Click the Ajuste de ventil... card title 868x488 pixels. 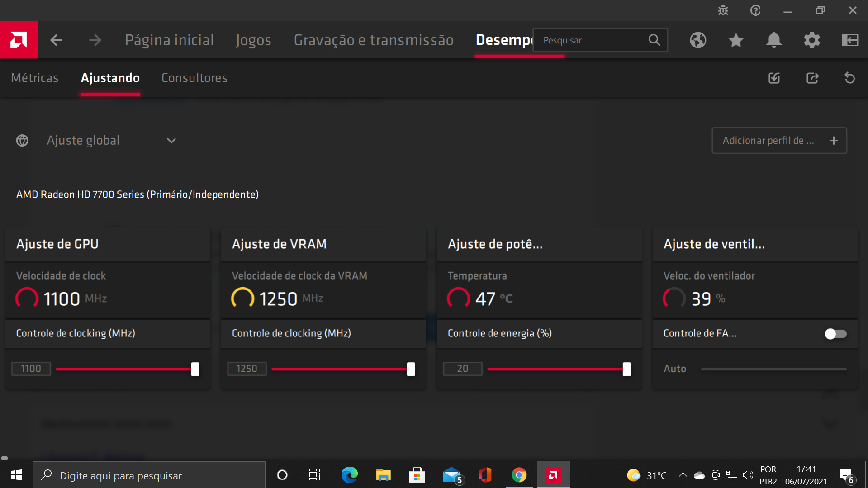point(714,244)
